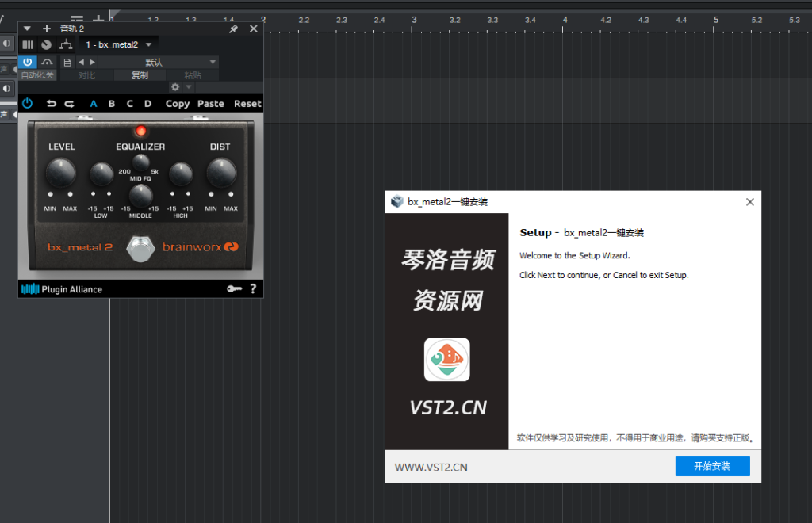This screenshot has height=523, width=812.
Task: Open Plugin Alliance help via question mark icon
Action: (x=253, y=288)
